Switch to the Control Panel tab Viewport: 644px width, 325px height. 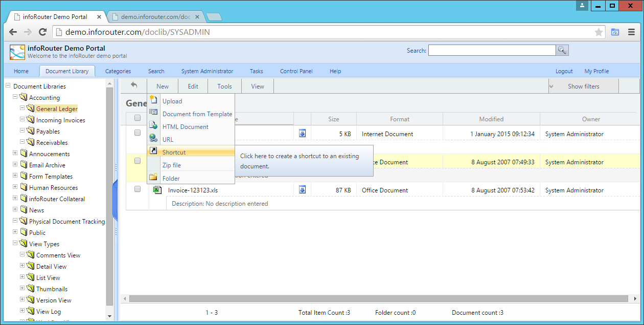tap(296, 71)
